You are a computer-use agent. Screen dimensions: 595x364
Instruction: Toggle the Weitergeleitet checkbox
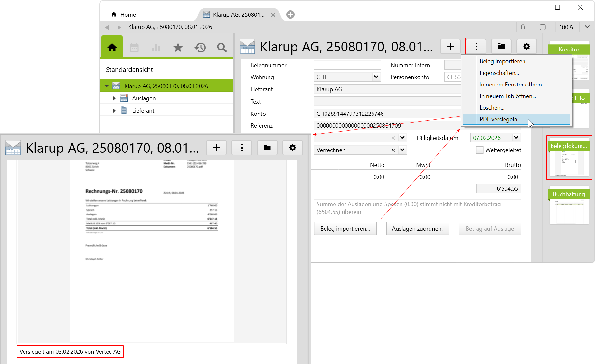click(479, 150)
